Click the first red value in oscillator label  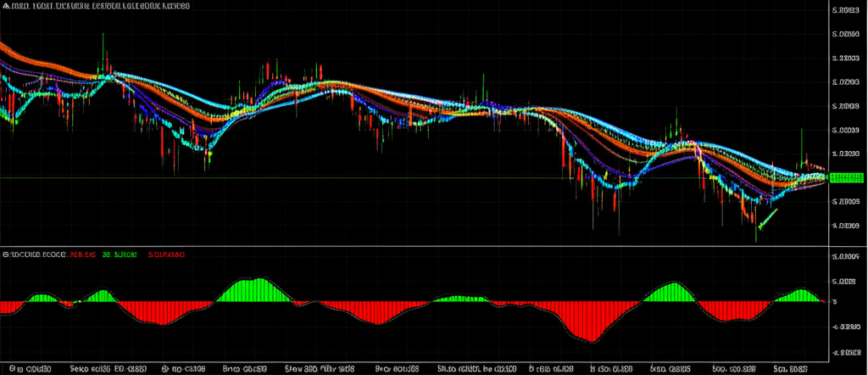pyautogui.click(x=82, y=254)
